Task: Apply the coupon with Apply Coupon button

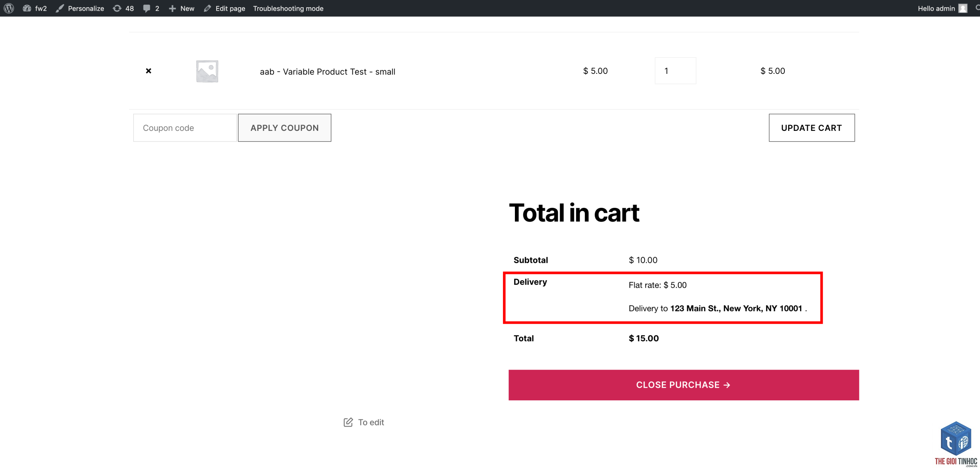Action: pos(284,128)
